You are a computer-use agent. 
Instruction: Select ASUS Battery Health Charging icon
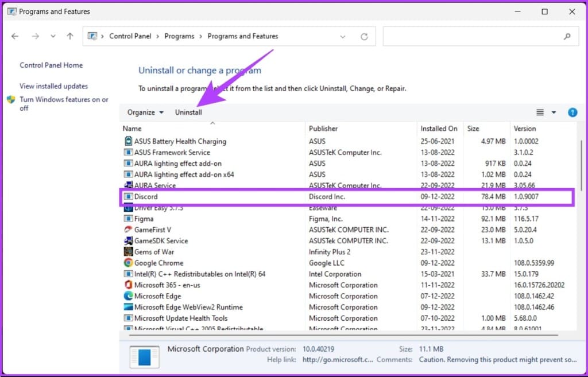[x=128, y=141]
